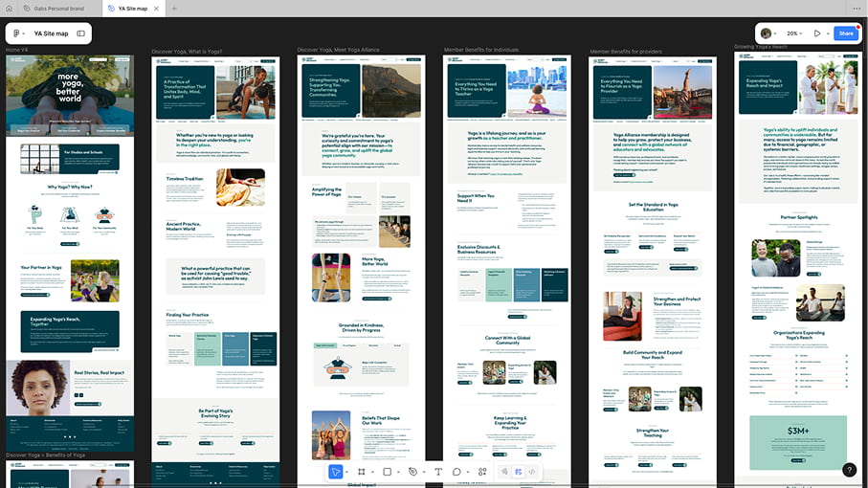Select the Move tool in bottom toolbar
The height and width of the screenshot is (488, 868).
coord(336,472)
